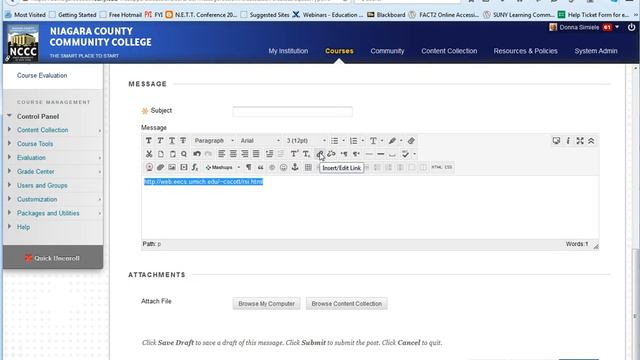This screenshot has height=360, width=640.
Task: Click the Preview icon in the editor toolbar
Action: click(x=556, y=141)
